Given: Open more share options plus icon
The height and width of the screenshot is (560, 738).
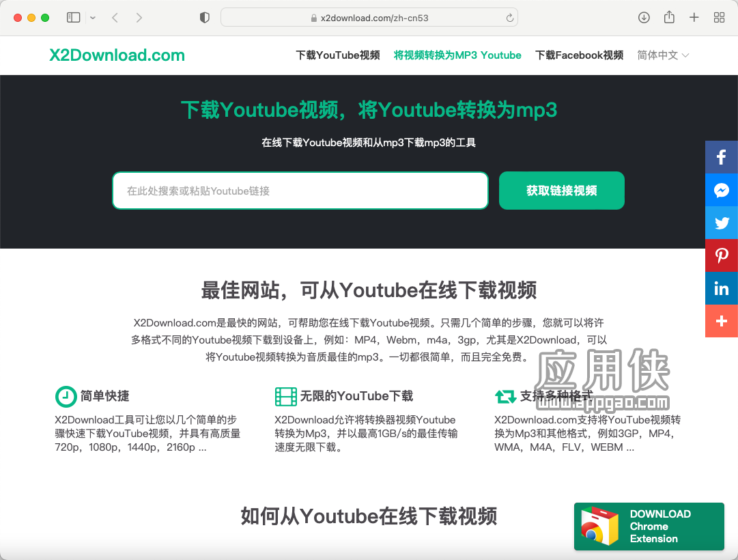Looking at the screenshot, I should (722, 321).
